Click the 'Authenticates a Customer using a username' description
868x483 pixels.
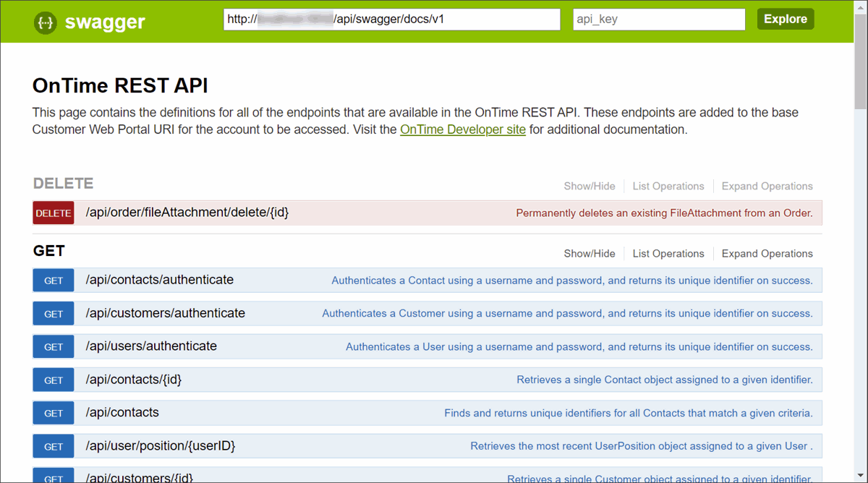click(x=567, y=314)
